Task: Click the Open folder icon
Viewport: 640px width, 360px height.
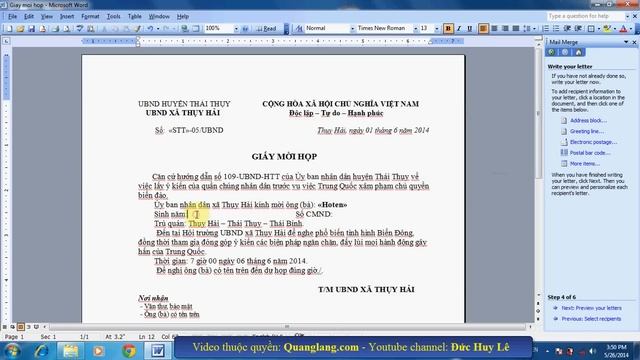Action: click(x=20, y=29)
